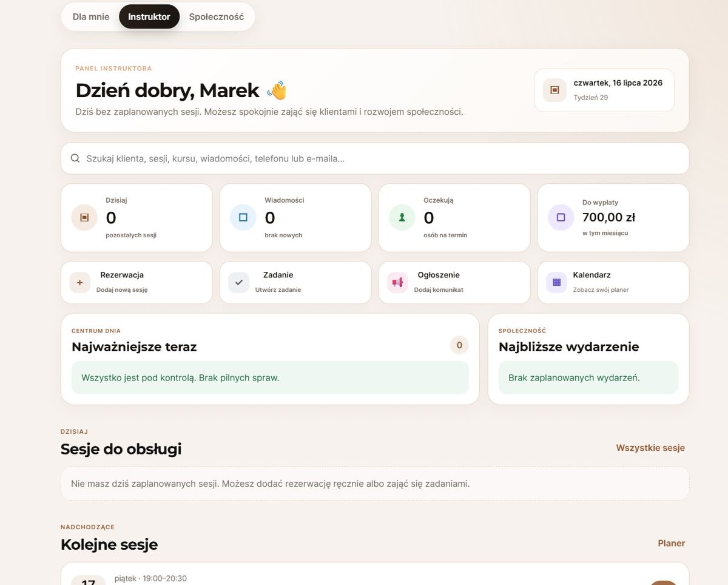The width and height of the screenshot is (728, 585).
Task: Click the checkmark icon for Zadanie
Action: click(x=239, y=283)
